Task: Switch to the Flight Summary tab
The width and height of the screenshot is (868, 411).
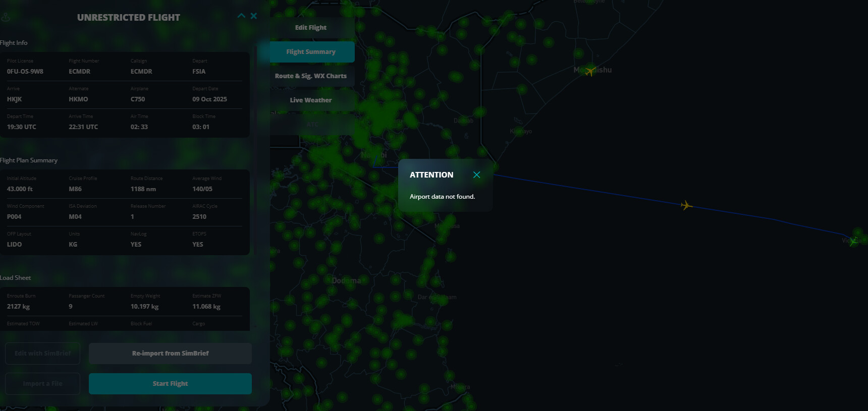Action: (x=311, y=52)
